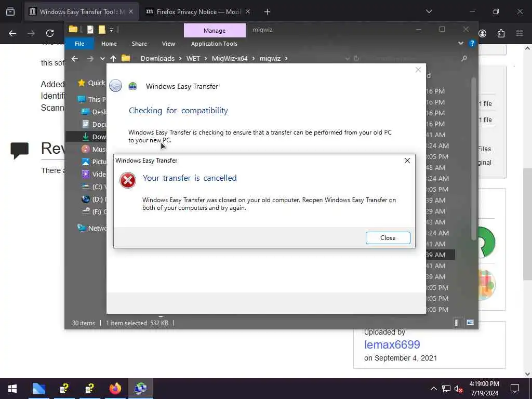Switch Explorer to details view icon
The image size is (532, 399).
tap(457, 323)
